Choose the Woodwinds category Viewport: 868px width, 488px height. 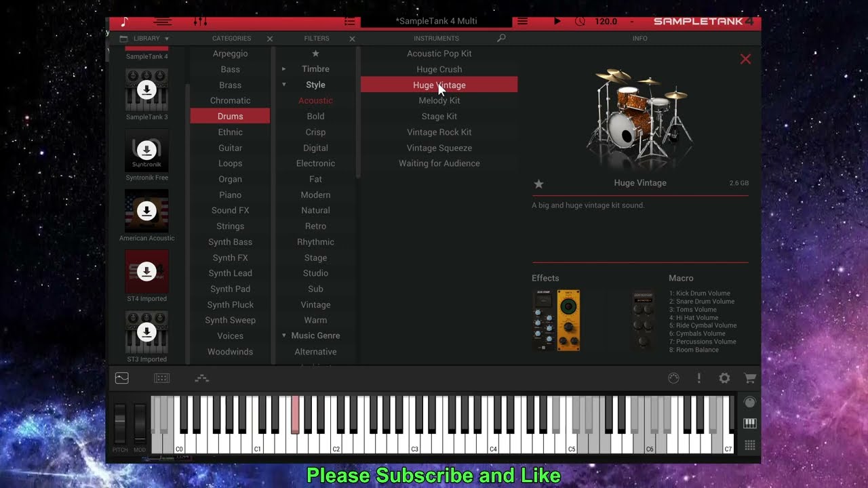click(x=230, y=352)
